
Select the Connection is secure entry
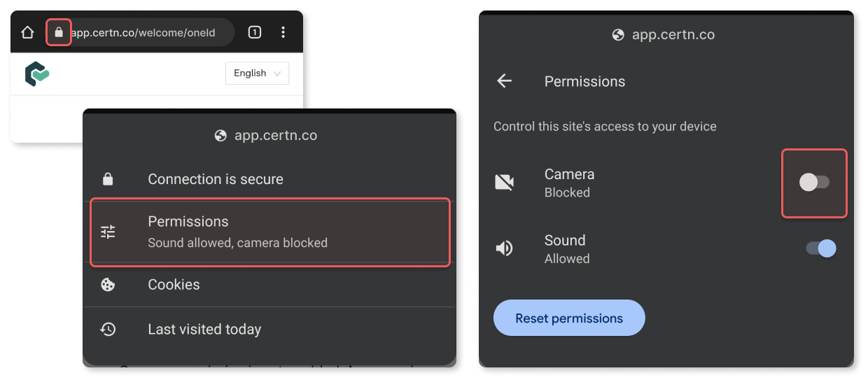click(269, 179)
